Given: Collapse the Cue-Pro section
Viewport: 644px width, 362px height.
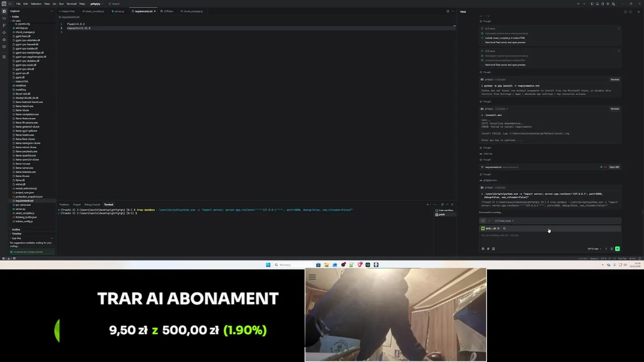Looking at the screenshot, I should 17,238.
